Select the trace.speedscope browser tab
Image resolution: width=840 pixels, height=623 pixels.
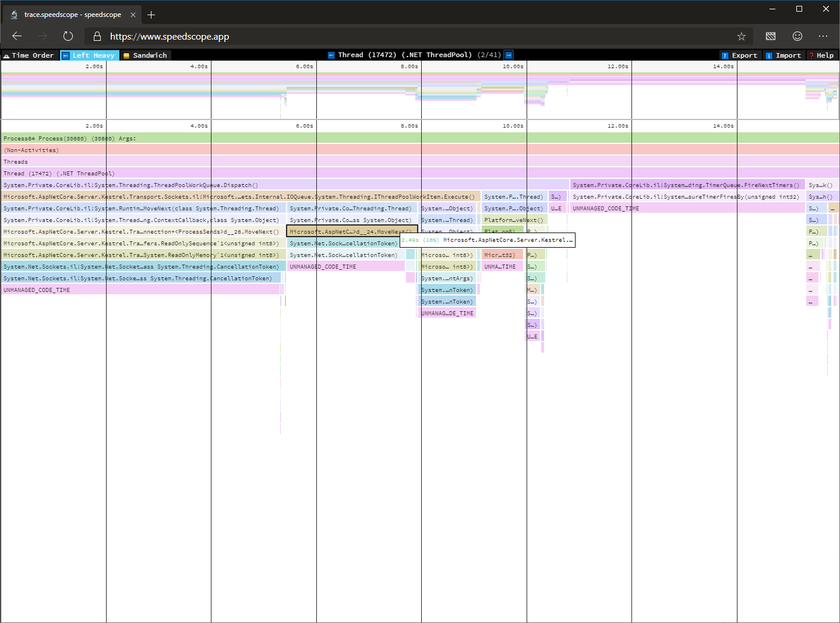pyautogui.click(x=71, y=15)
